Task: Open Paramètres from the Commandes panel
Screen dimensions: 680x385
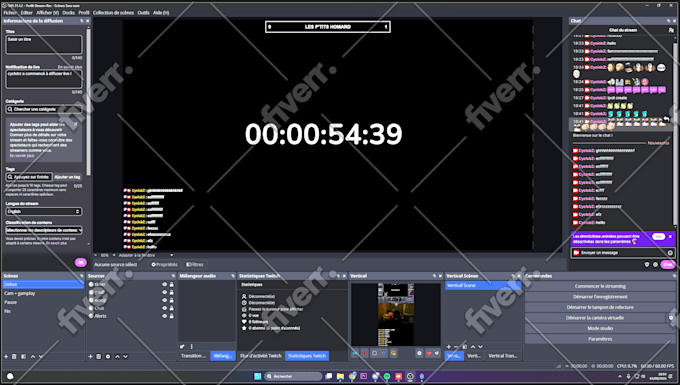Action: click(x=600, y=339)
